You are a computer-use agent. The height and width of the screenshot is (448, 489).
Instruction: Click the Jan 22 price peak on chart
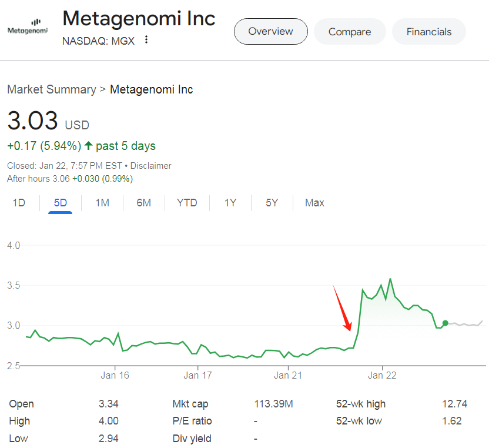[390, 279]
